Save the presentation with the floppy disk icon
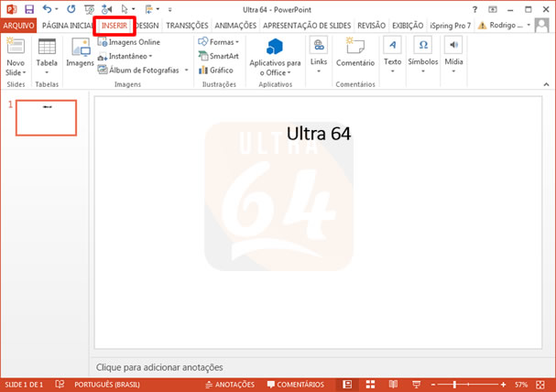 point(29,9)
